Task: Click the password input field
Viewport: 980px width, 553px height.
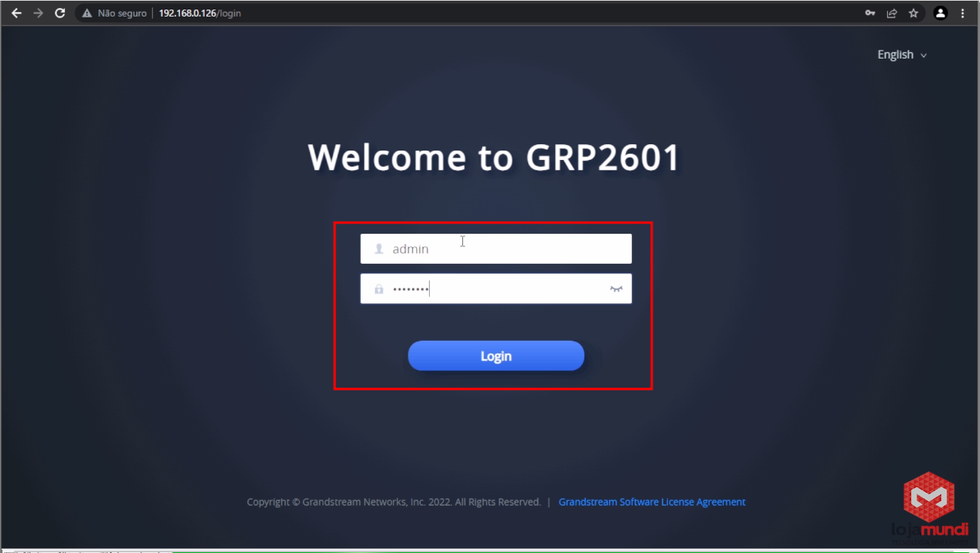Action: point(496,289)
